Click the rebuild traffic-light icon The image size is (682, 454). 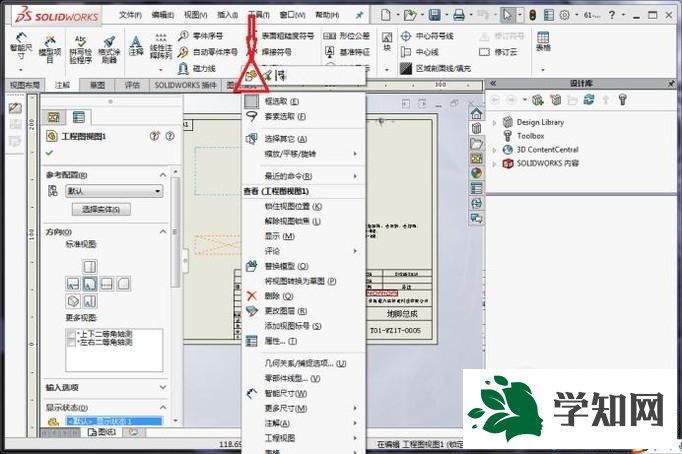tap(533, 15)
